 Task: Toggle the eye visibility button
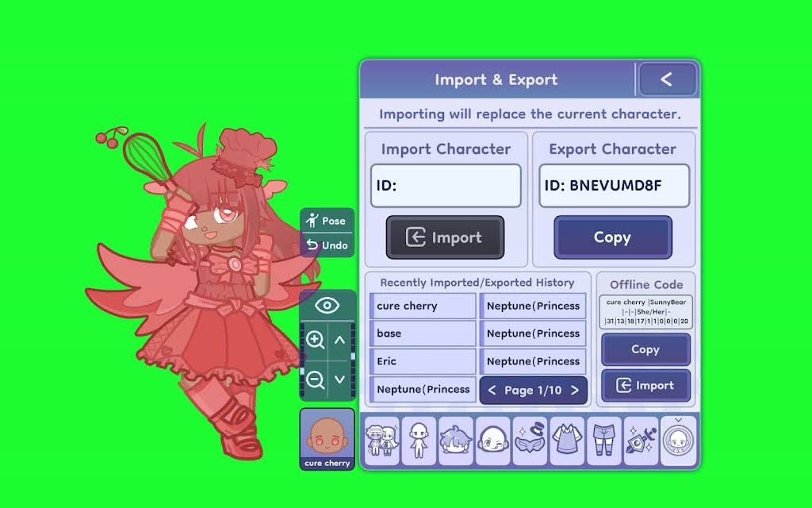[327, 306]
